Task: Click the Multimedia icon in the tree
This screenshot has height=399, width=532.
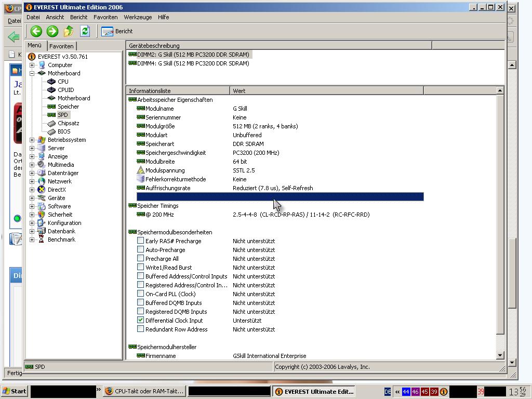Action: [42, 165]
